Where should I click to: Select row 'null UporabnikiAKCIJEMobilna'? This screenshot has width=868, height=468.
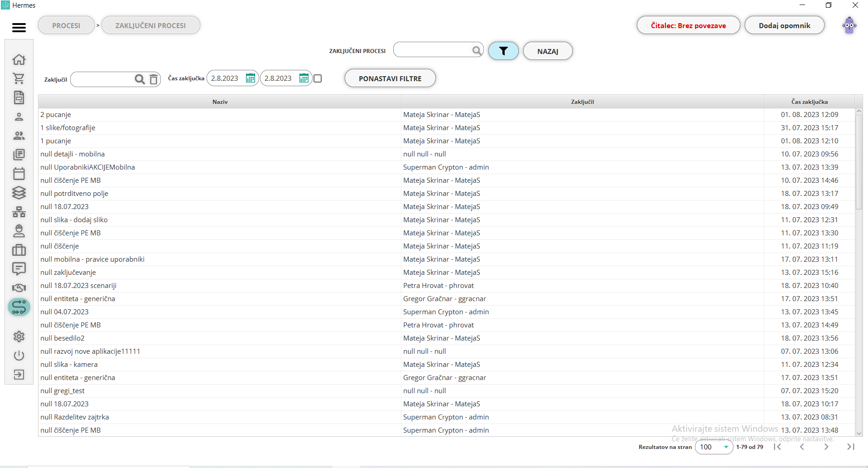[447, 167]
